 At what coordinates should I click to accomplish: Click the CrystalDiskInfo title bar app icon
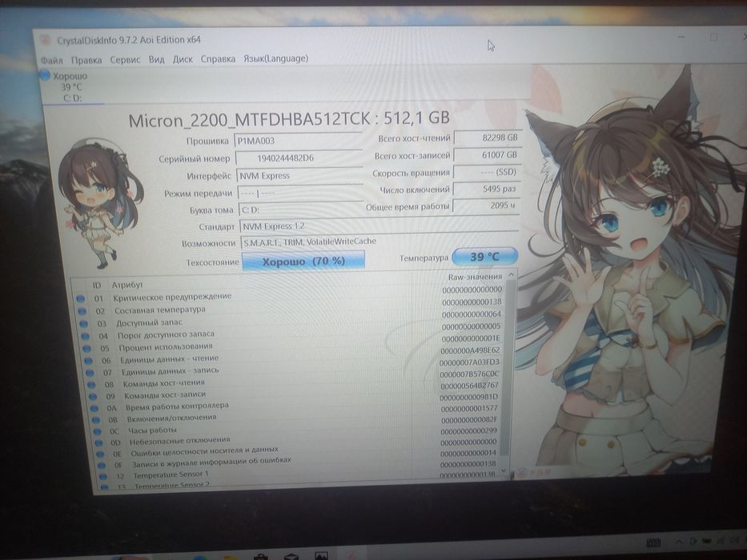click(45, 41)
